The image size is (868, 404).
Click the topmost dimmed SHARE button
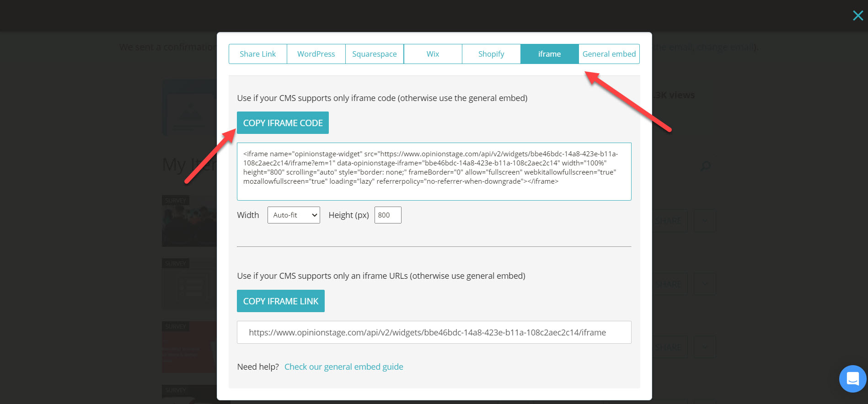point(669,221)
